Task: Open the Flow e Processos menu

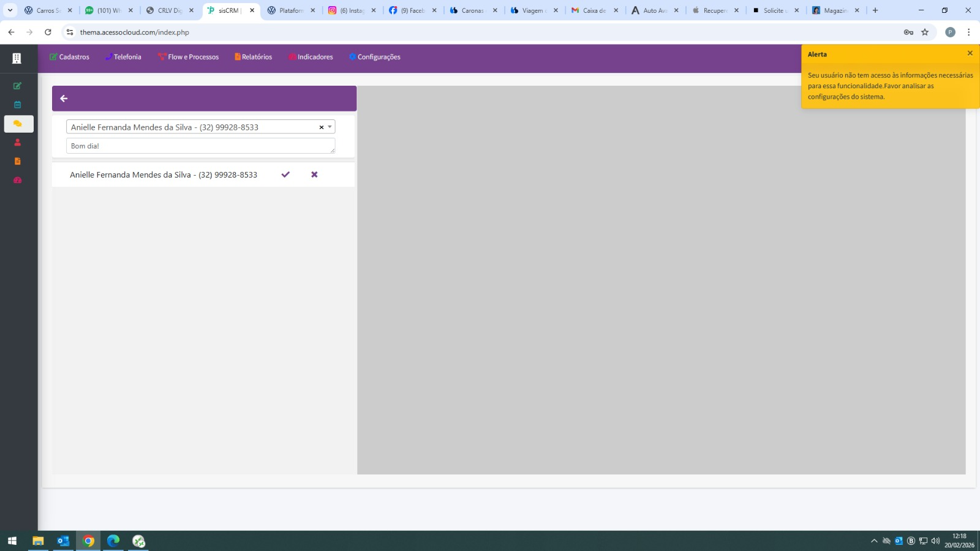Action: pos(188,57)
